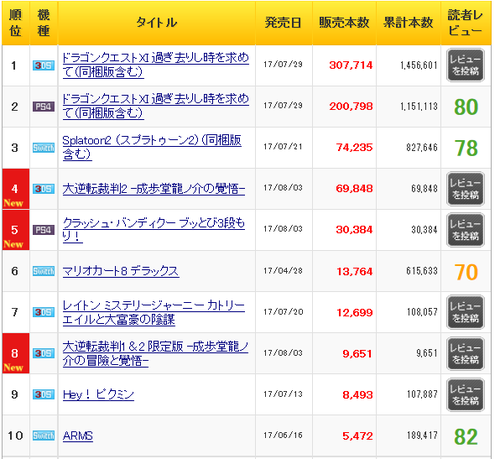Viewport: 500px width, 459px height.
Task: Click the 3DS platform icon in rank 1 row
Action: tap(44, 65)
